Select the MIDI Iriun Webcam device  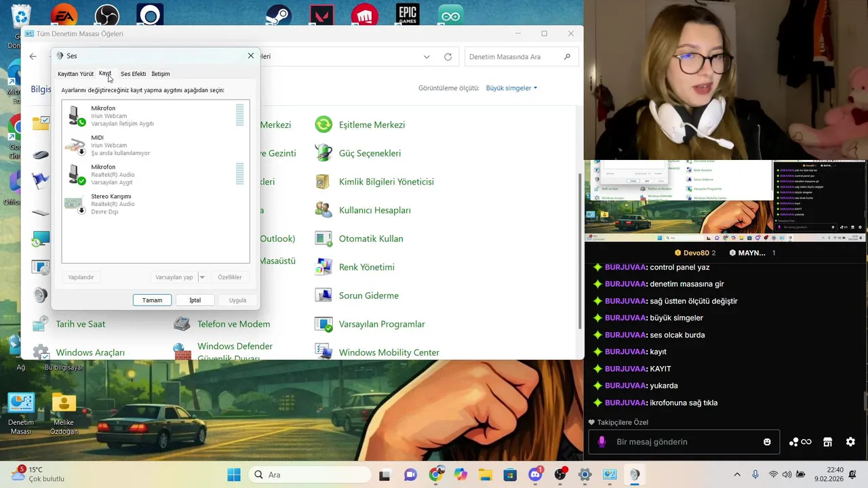[x=155, y=145]
